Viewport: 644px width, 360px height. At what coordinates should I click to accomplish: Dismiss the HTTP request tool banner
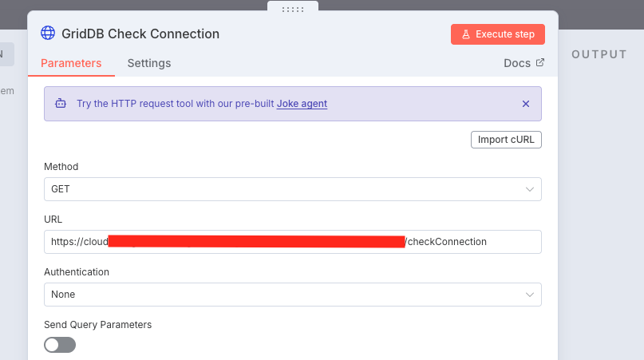[526, 104]
